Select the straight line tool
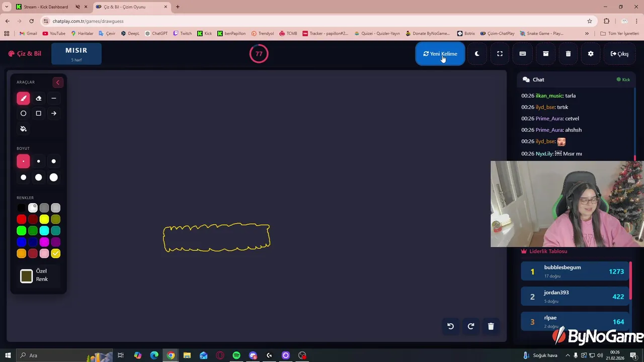The image size is (644, 362). 54,99
